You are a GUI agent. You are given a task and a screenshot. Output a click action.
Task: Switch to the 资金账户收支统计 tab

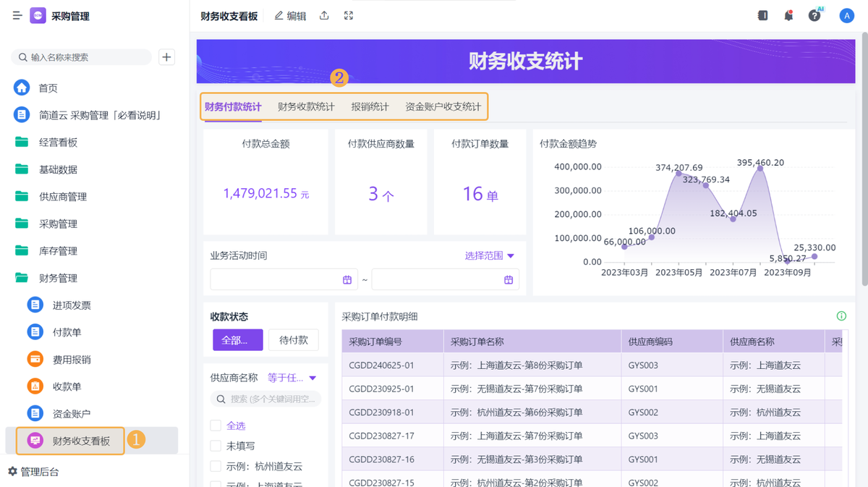click(443, 107)
